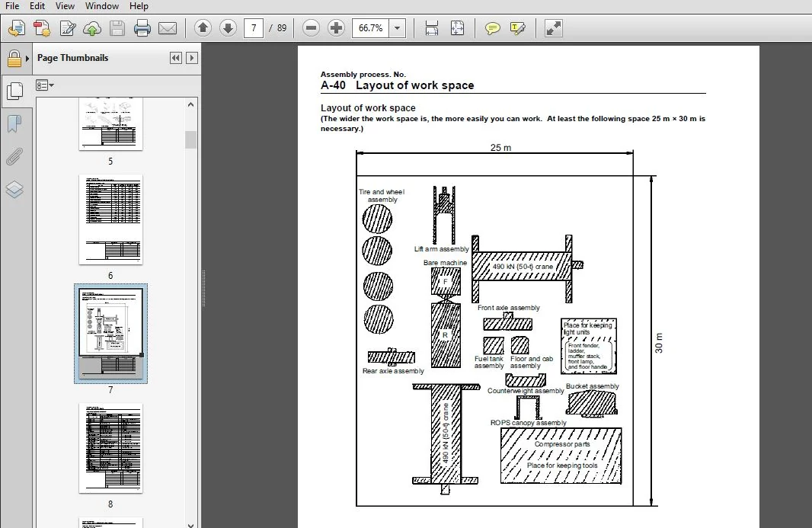Screen dimensions: 812x528
Task: Zoom in with the plus button
Action: point(336,28)
